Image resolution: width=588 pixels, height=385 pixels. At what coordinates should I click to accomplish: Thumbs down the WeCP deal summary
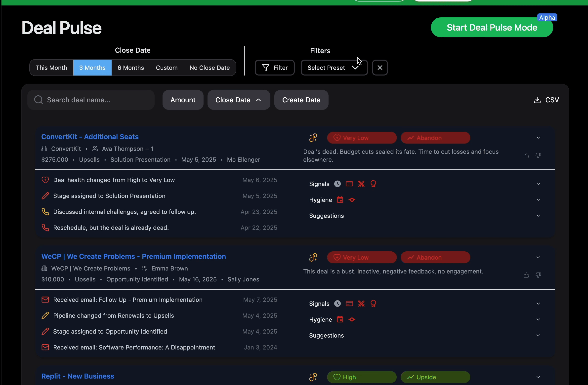538,275
